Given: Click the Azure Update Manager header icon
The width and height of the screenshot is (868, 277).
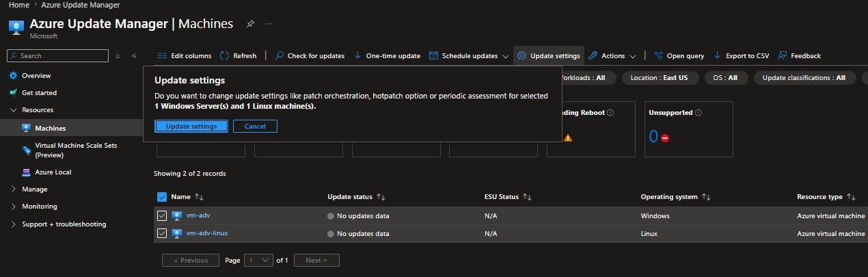Looking at the screenshot, I should 16,27.
